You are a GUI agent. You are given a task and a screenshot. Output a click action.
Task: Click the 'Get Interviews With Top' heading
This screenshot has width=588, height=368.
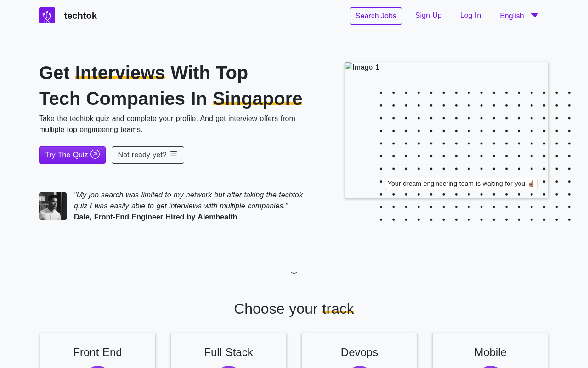click(x=143, y=73)
